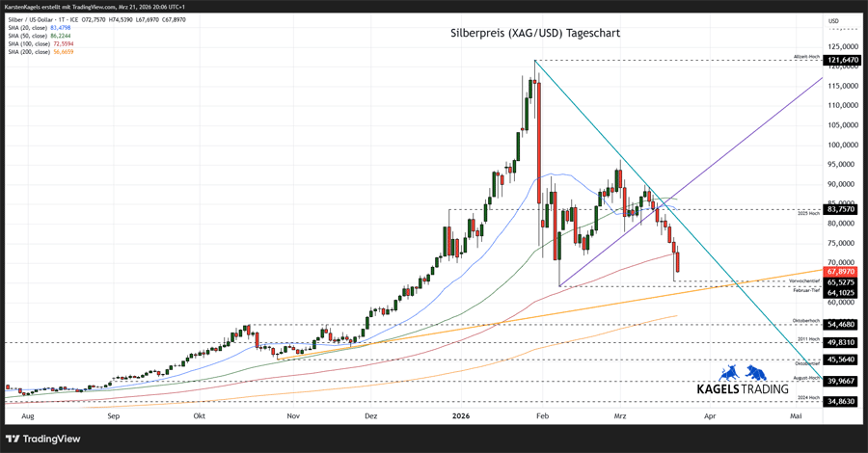Click the 49,8310 price tag for 2011 Hoch

842,342
